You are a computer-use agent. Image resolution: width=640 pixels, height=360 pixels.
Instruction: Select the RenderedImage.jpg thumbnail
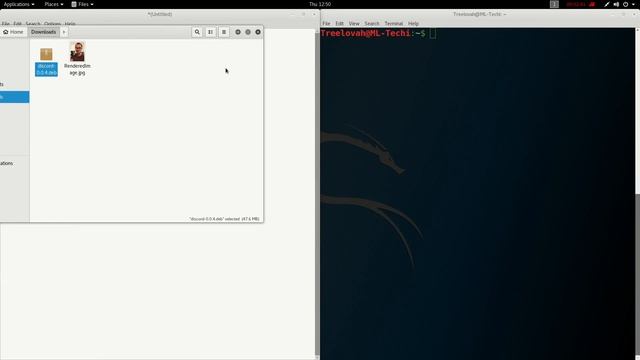pyautogui.click(x=77, y=51)
